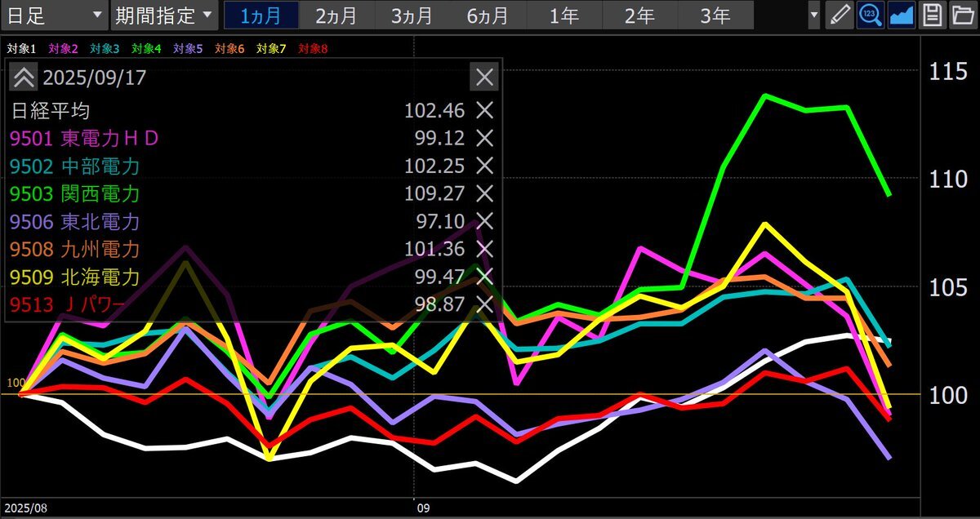Image resolution: width=980 pixels, height=519 pixels.
Task: Open the folder icon to load settings
Action: point(962,15)
